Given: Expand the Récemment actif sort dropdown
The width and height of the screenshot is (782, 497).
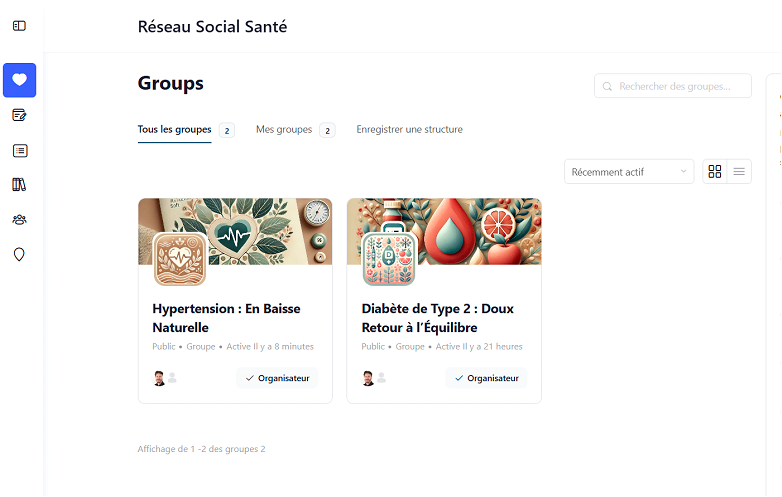Looking at the screenshot, I should (x=628, y=172).
